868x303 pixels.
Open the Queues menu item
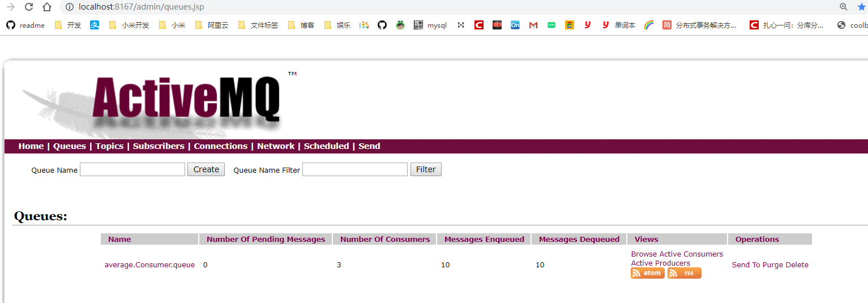(x=70, y=146)
